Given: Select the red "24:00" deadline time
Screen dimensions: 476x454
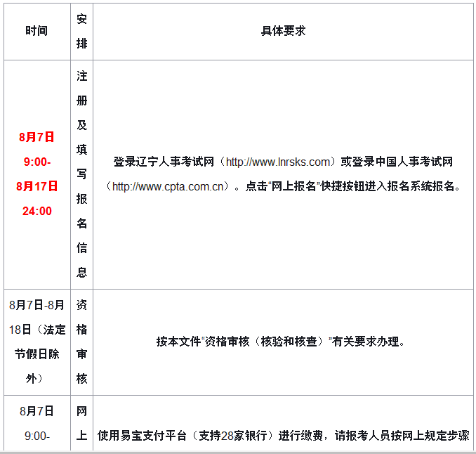Looking at the screenshot, I should tap(37, 211).
